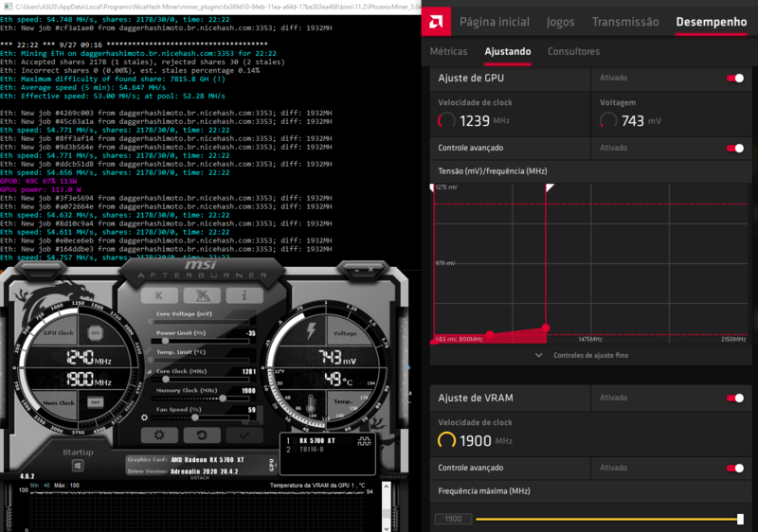This screenshot has width=758, height=532.
Task: Open the Transmissão tab
Action: click(625, 22)
